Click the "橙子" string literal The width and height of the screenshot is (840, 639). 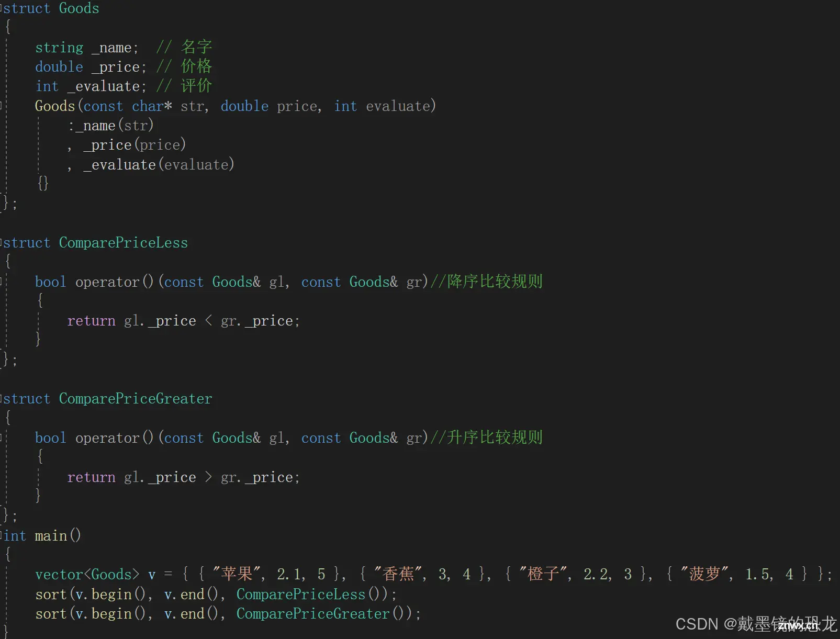[x=543, y=574]
